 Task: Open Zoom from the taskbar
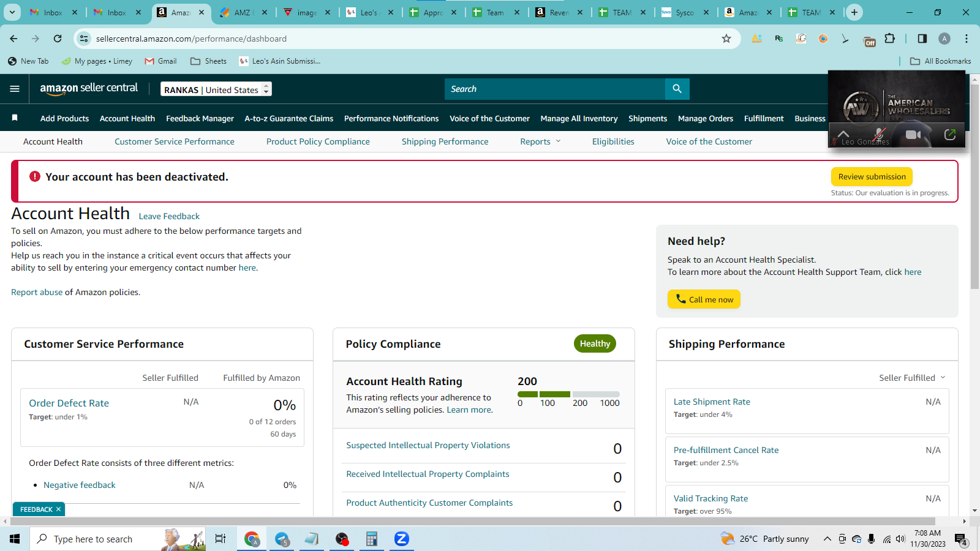point(401,539)
